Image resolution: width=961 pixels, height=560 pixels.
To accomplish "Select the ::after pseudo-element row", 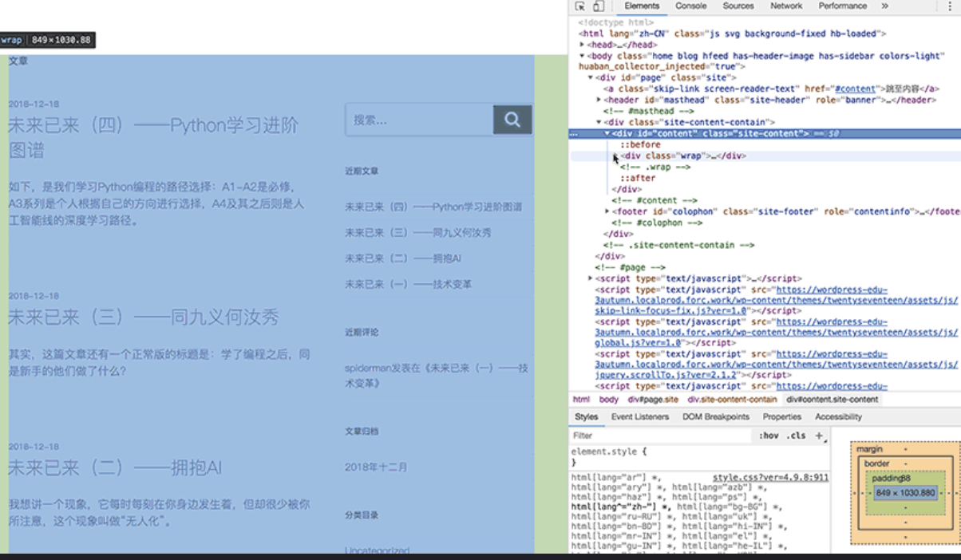I will [637, 179].
